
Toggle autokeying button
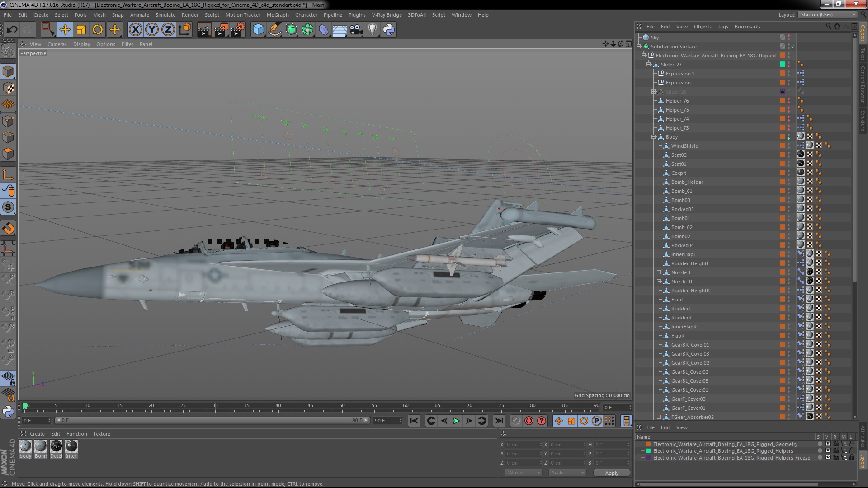tap(528, 421)
